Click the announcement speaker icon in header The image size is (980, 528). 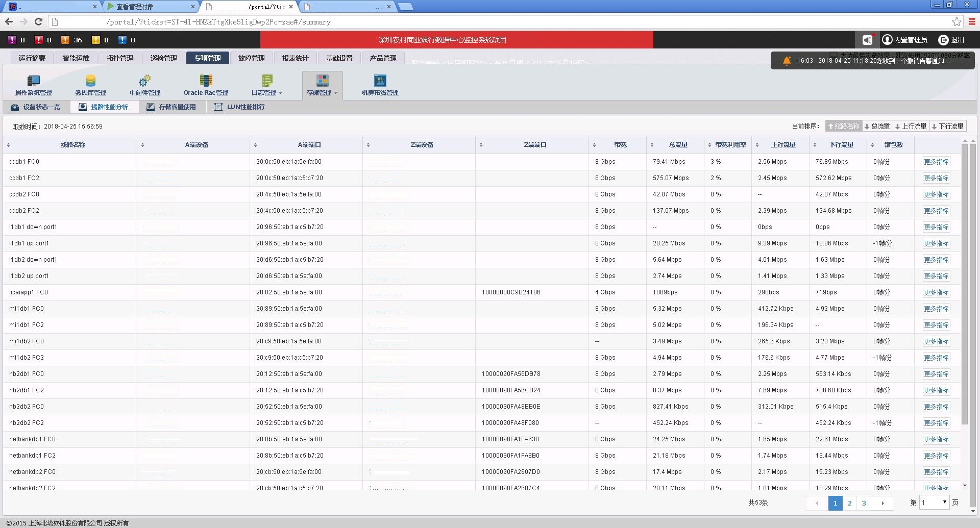click(x=867, y=40)
